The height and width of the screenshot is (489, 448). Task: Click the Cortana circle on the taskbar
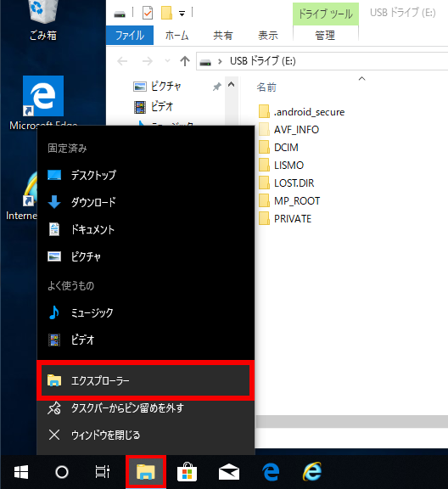62,472
